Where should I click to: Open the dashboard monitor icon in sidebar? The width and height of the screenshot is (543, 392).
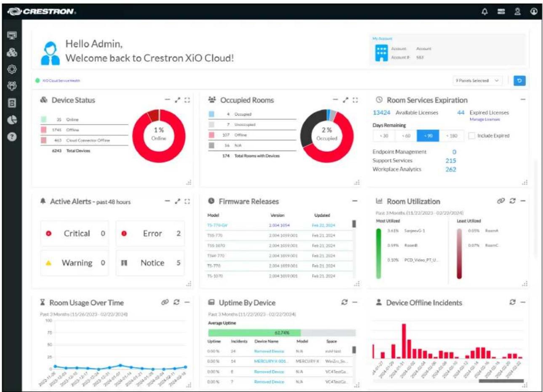tap(12, 35)
